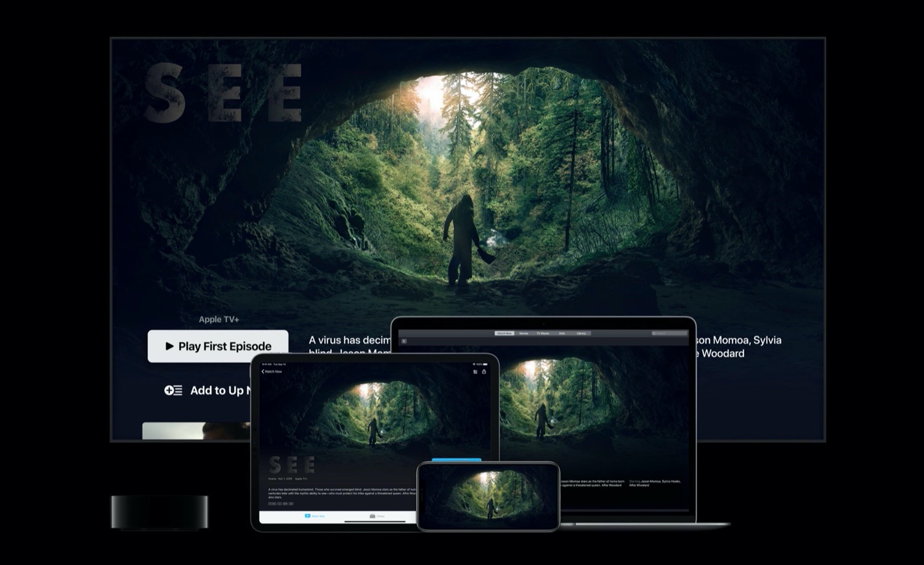The image size is (924, 565).
Task: Select the Kids tab on the MacBook
Action: pos(562,333)
